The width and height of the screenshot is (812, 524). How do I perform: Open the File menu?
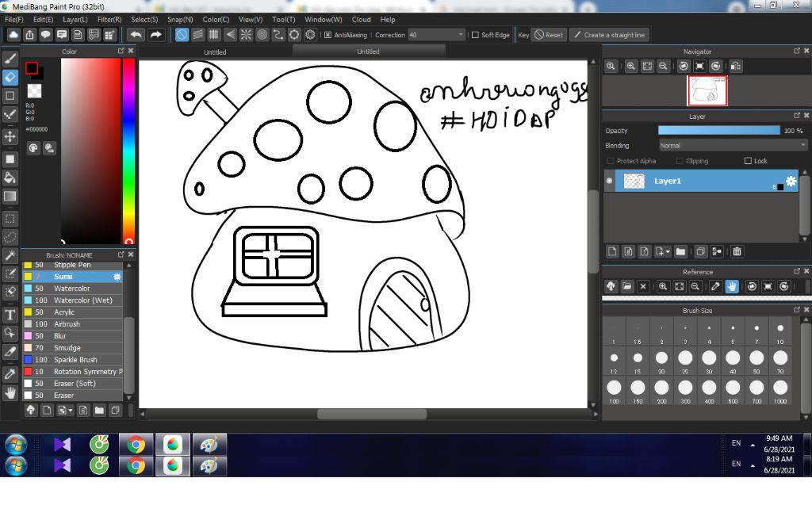(14, 19)
